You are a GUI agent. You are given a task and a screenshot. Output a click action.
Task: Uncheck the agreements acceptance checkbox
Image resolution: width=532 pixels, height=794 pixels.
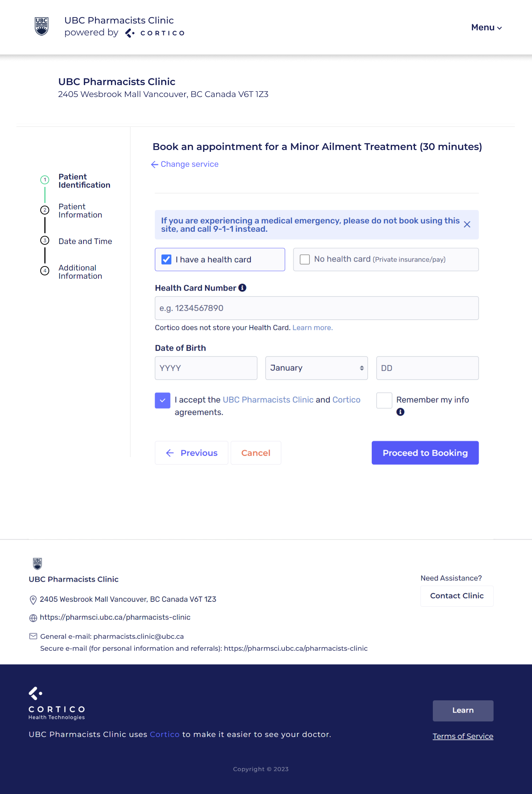click(x=163, y=400)
